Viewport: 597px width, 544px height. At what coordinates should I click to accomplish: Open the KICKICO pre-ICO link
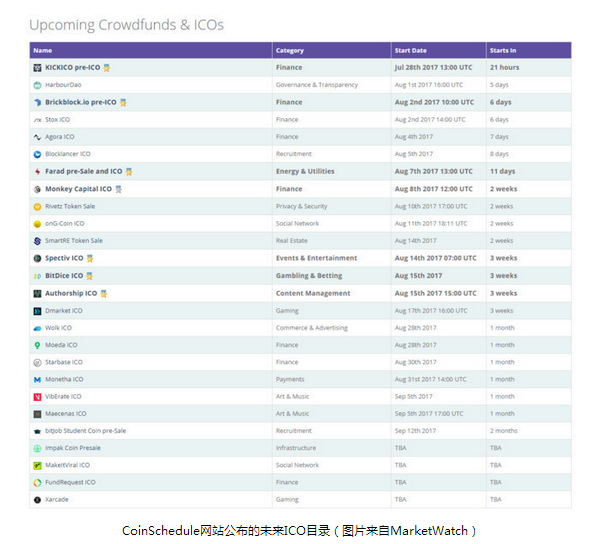73,67
